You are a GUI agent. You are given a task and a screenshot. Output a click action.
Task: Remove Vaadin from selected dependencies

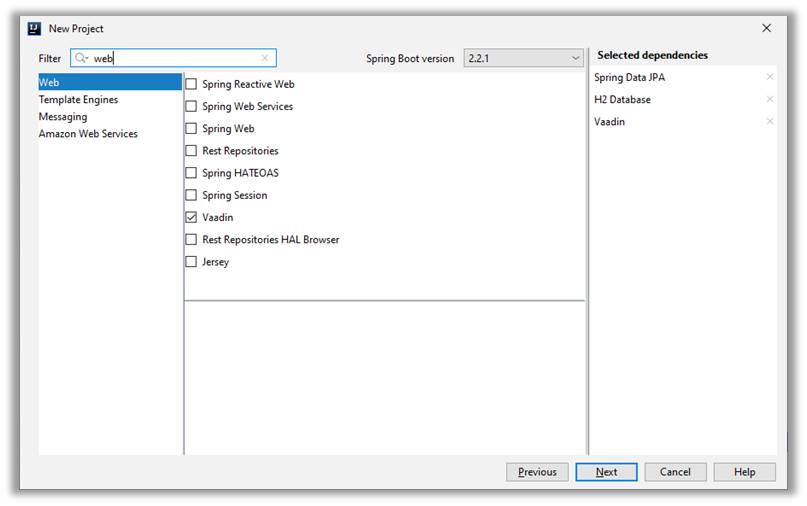(769, 122)
